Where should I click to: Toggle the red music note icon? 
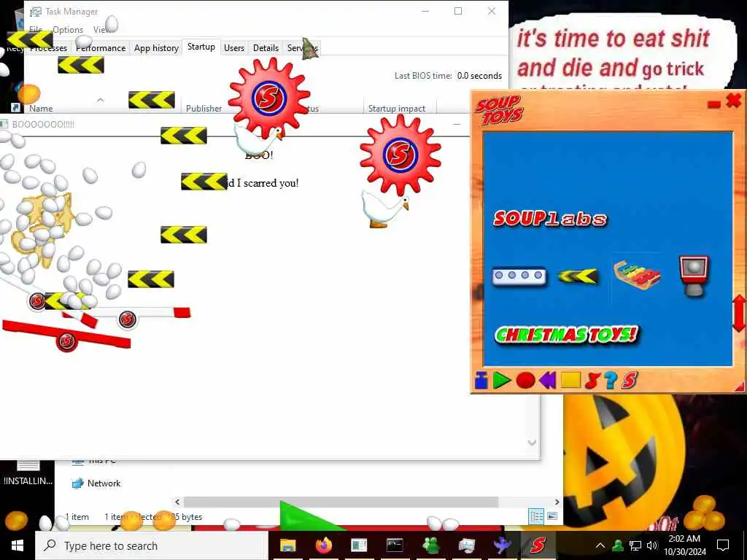pos(592,381)
